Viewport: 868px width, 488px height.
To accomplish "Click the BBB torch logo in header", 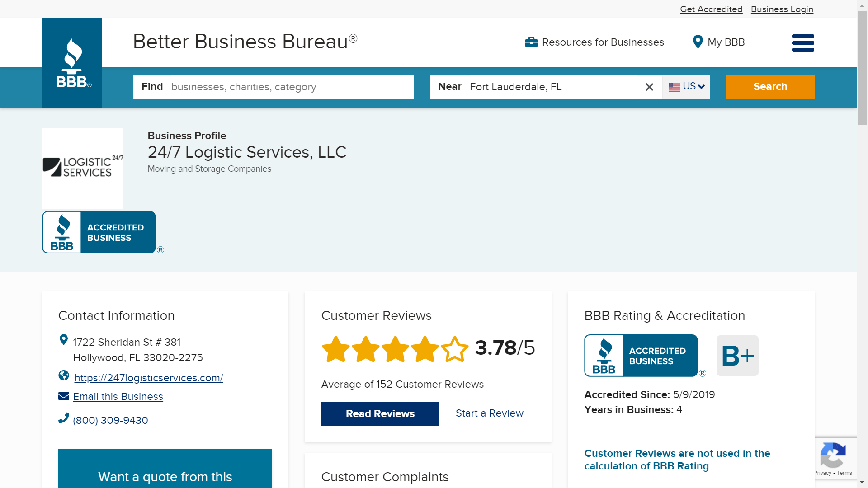I will click(72, 63).
